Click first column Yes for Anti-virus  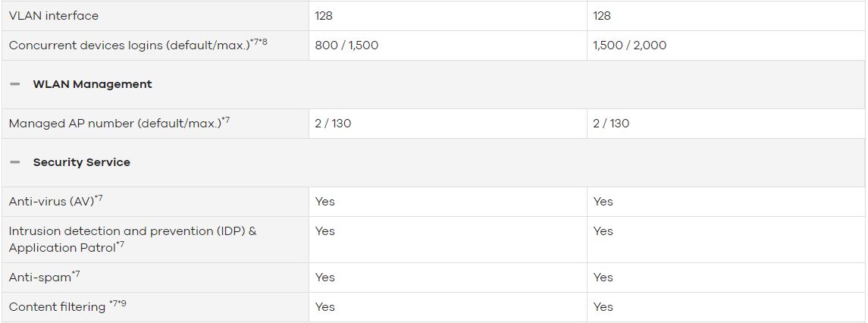point(325,201)
